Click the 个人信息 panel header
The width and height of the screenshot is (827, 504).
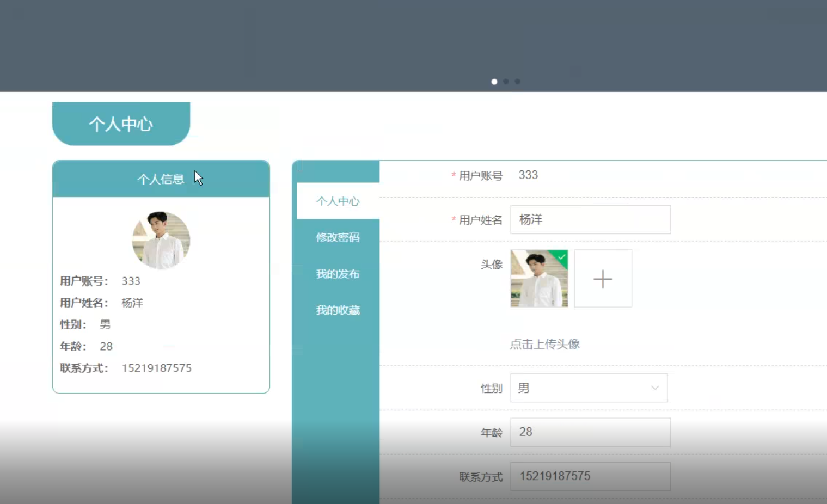point(161,179)
